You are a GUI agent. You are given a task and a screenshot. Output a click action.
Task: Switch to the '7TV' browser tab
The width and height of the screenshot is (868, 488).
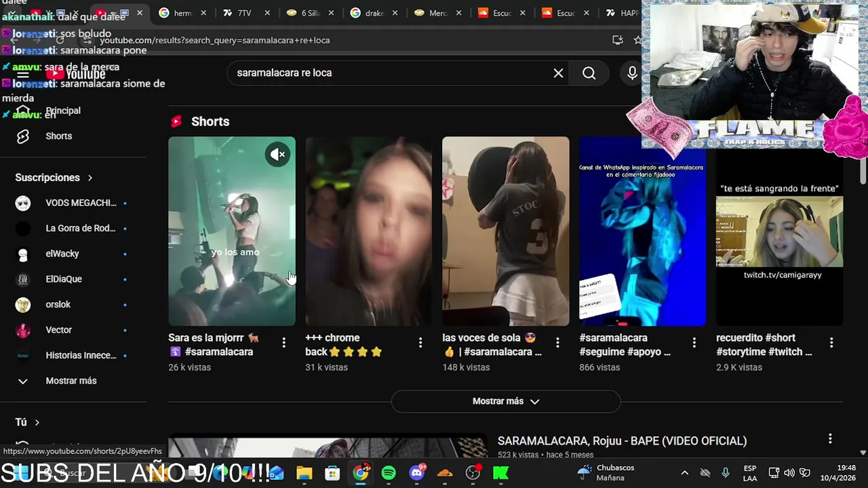click(x=245, y=13)
